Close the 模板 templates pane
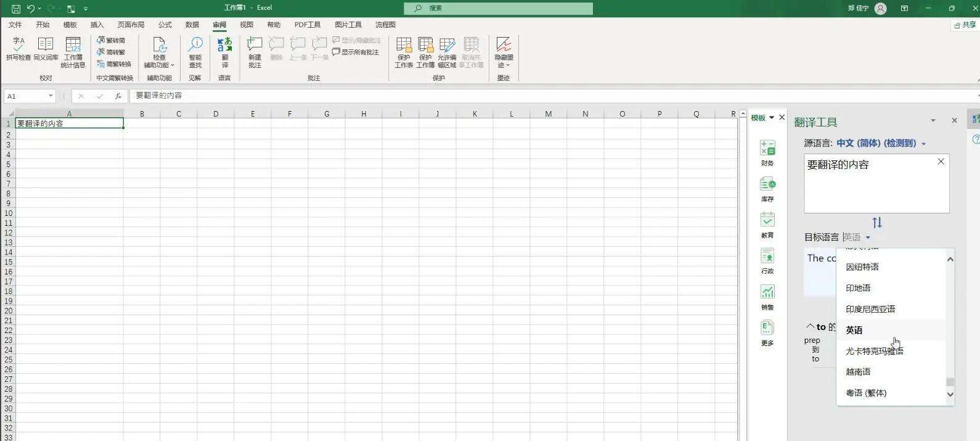This screenshot has height=441, width=980. (782, 117)
